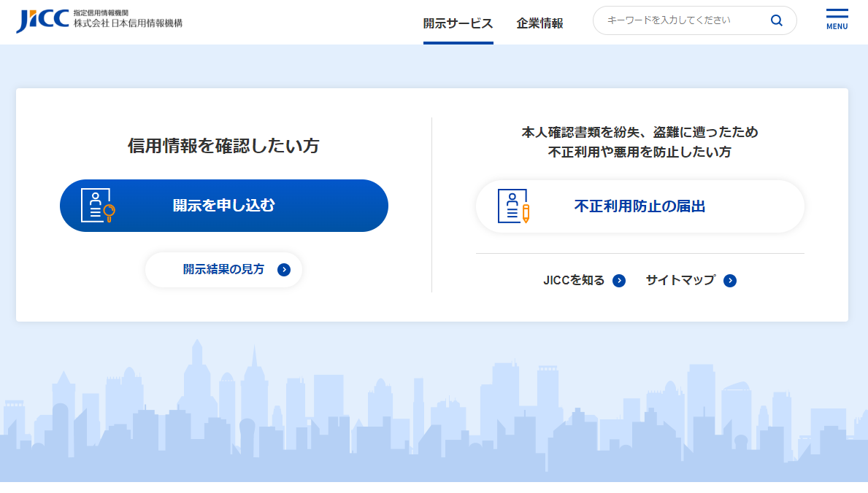Click the keyword search input field
The width and height of the screenshot is (868, 493).
coord(679,20)
